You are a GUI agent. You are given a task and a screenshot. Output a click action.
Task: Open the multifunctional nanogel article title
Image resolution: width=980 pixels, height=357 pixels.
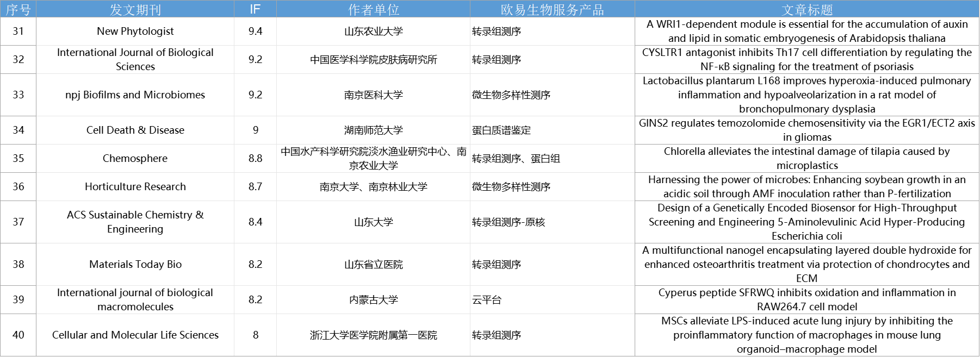point(807,265)
